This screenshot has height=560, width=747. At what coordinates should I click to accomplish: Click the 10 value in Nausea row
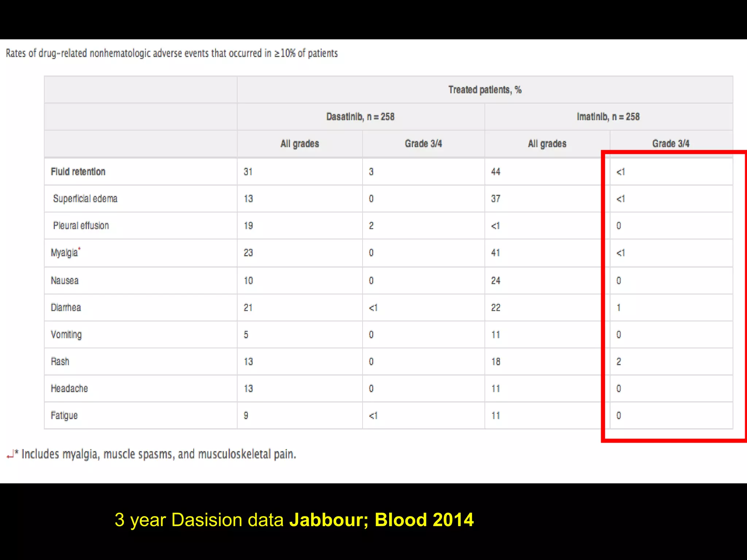click(x=248, y=281)
